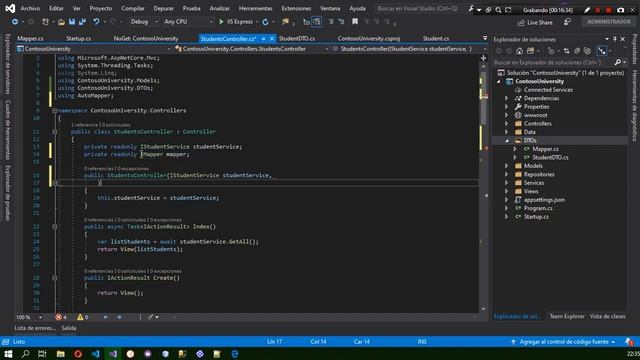Click the Collapse All icon in Solution Explorer
Image resolution: width=640 pixels, height=360 pixels.
click(577, 51)
